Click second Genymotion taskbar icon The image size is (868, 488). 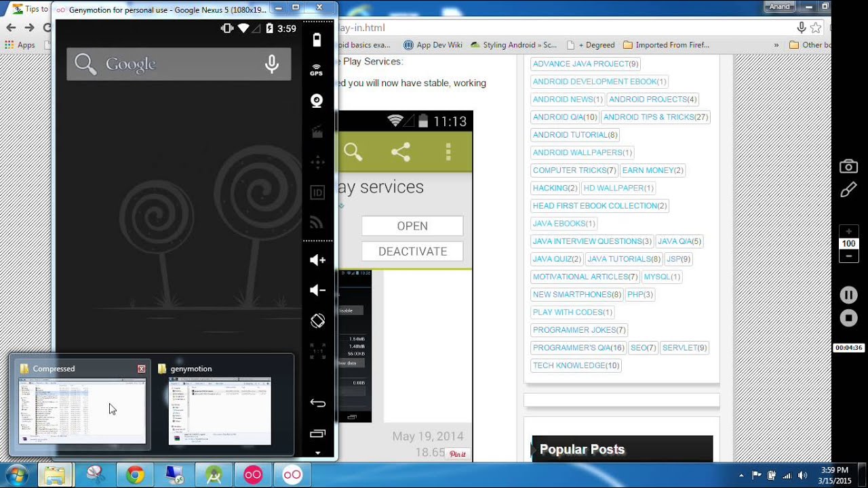pos(292,475)
